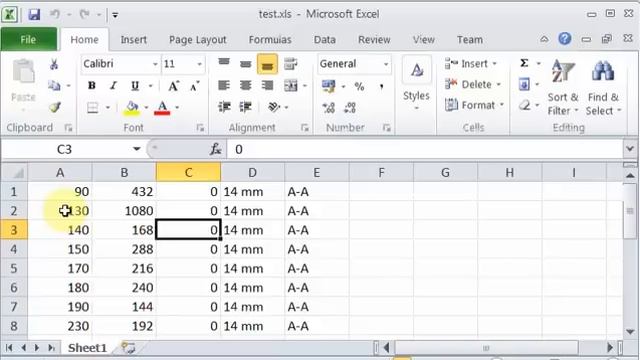Click the Borders icon

click(93, 107)
